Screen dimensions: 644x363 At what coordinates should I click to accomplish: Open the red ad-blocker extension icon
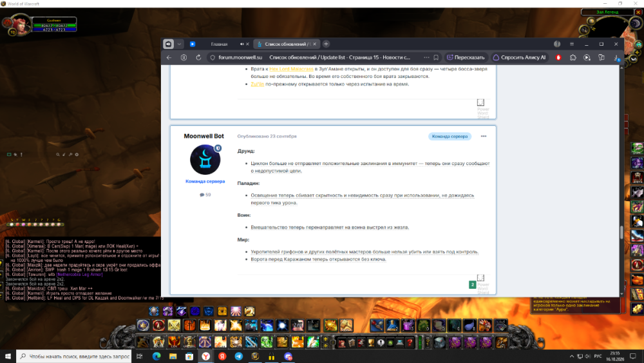click(558, 57)
